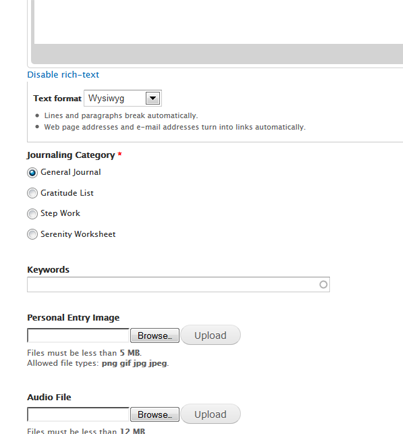This screenshot has height=434, width=403.
Task: Choose the Step Work category option
Action: pos(32,214)
